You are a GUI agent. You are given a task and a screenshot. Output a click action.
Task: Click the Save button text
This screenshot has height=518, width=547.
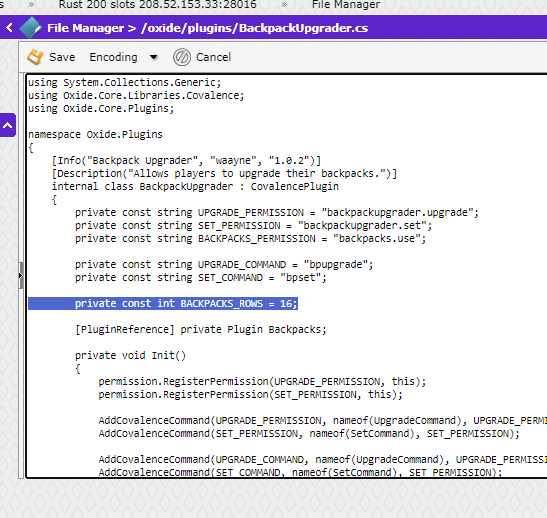[x=62, y=57]
